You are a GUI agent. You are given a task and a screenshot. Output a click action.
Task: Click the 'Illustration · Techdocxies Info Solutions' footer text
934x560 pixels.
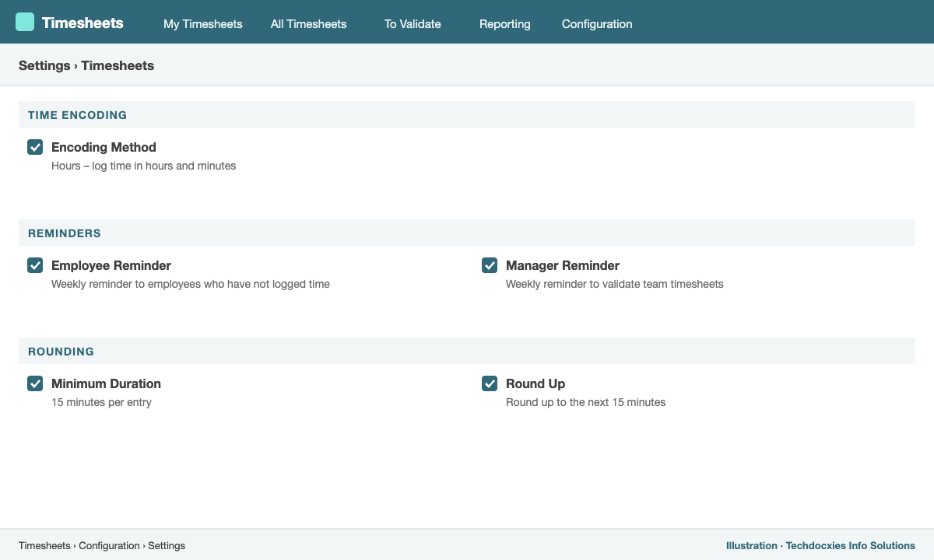pyautogui.click(x=820, y=545)
